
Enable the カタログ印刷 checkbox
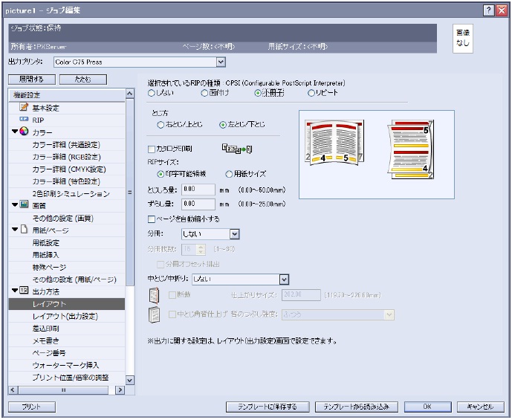(152, 149)
